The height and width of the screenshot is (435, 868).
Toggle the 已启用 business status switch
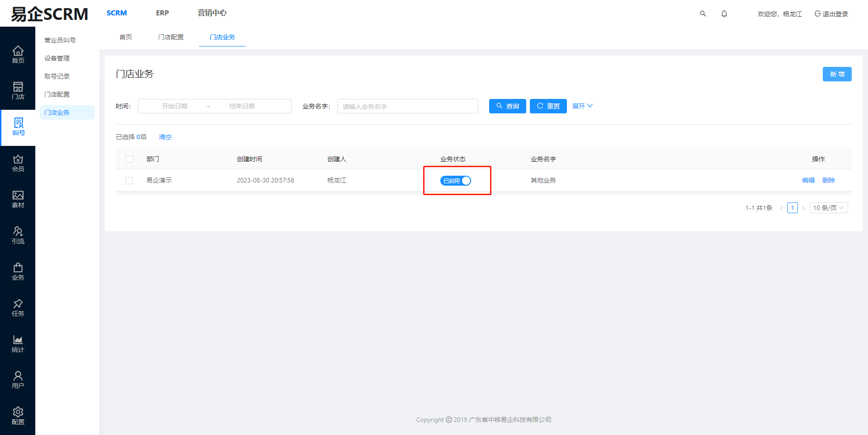tap(456, 181)
